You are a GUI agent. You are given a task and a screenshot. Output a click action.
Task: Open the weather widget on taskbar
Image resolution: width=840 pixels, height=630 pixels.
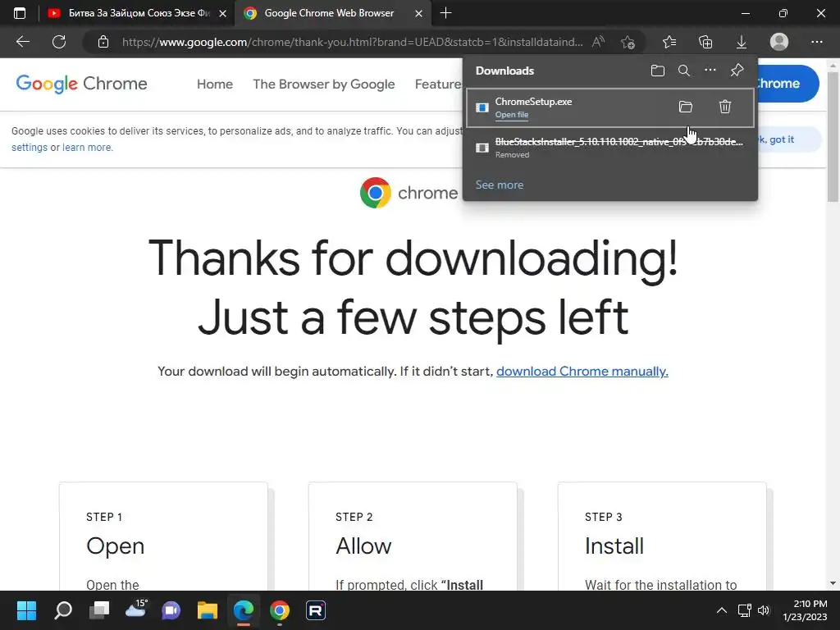pos(136,609)
